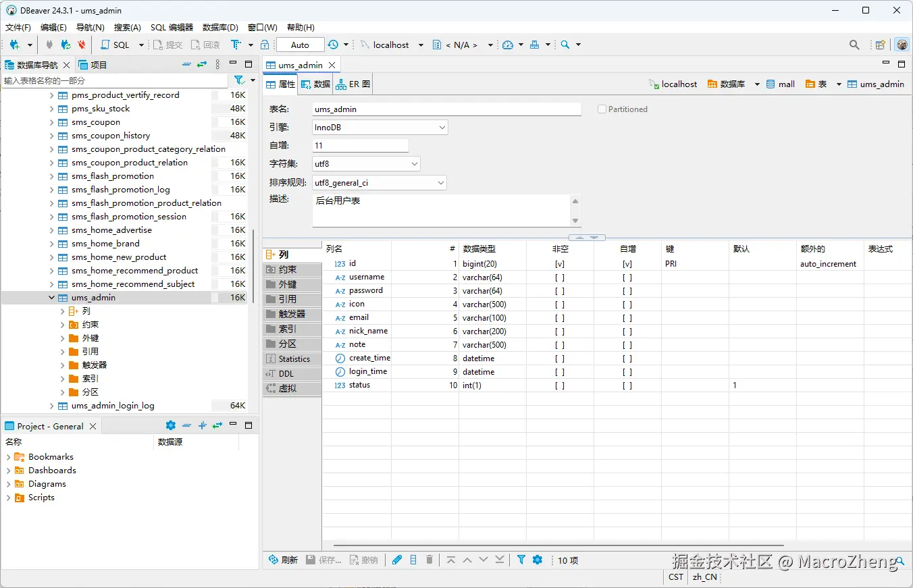The width and height of the screenshot is (913, 588).
Task: Collapse all nodes in database navigator
Action: pyautogui.click(x=186, y=65)
